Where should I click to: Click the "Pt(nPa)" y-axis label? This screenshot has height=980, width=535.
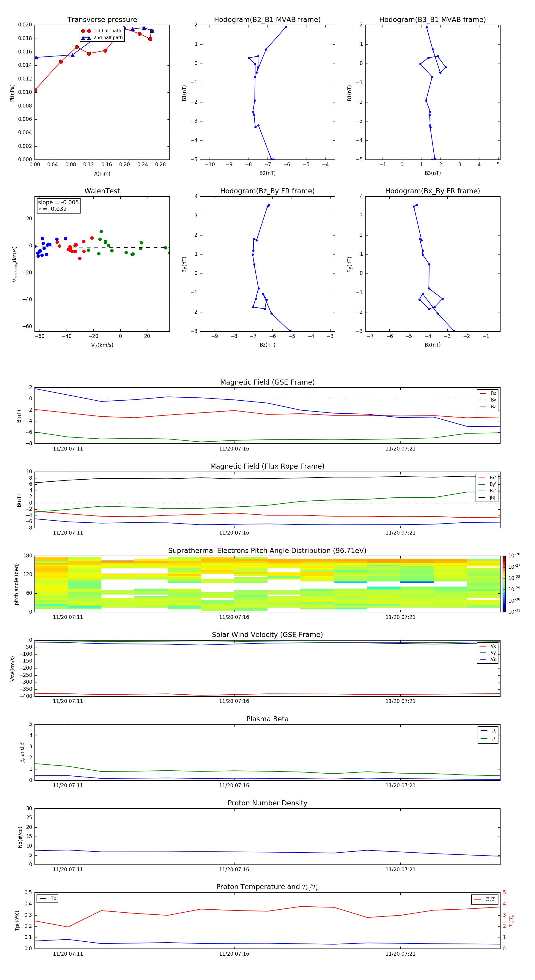12,93
